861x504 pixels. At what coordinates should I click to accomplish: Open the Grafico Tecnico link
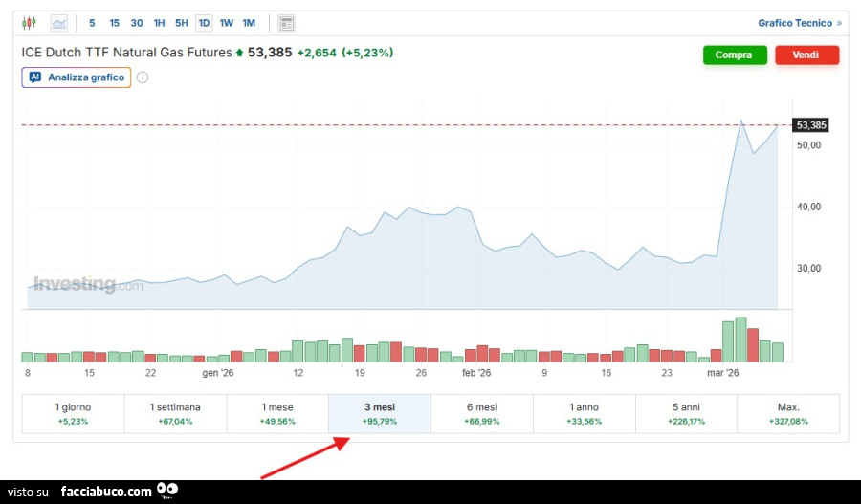pos(799,23)
